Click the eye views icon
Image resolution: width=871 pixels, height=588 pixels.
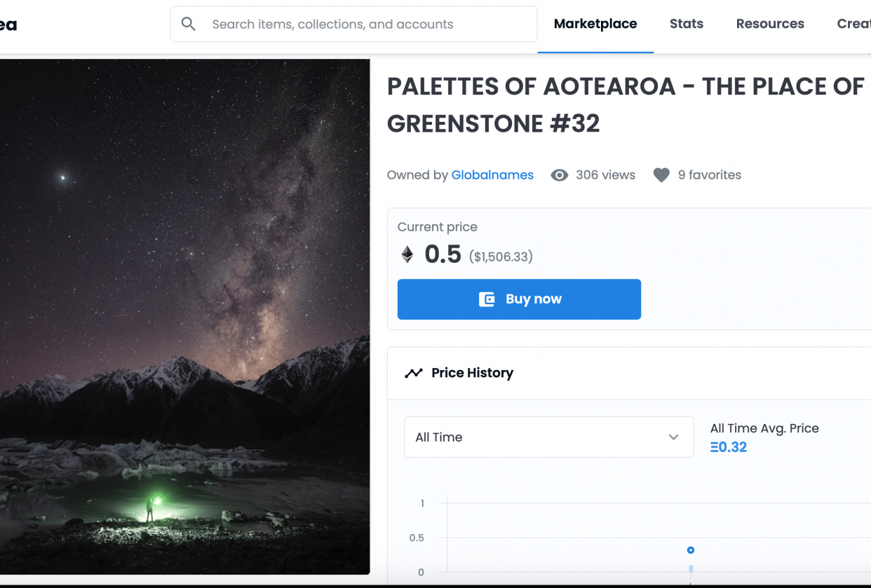pos(559,175)
